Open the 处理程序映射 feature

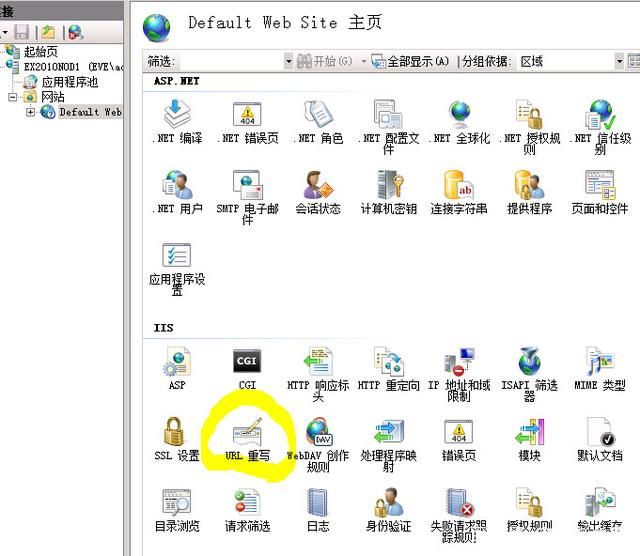[x=389, y=444]
